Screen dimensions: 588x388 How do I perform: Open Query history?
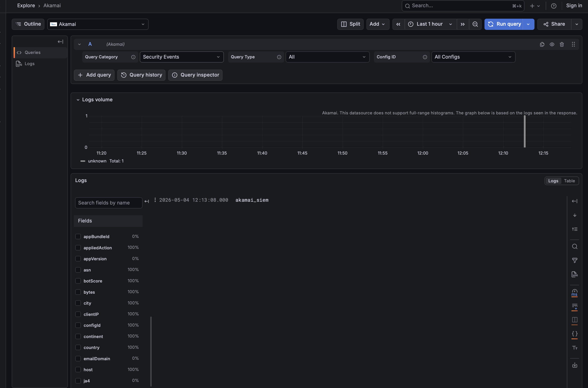pyautogui.click(x=141, y=75)
